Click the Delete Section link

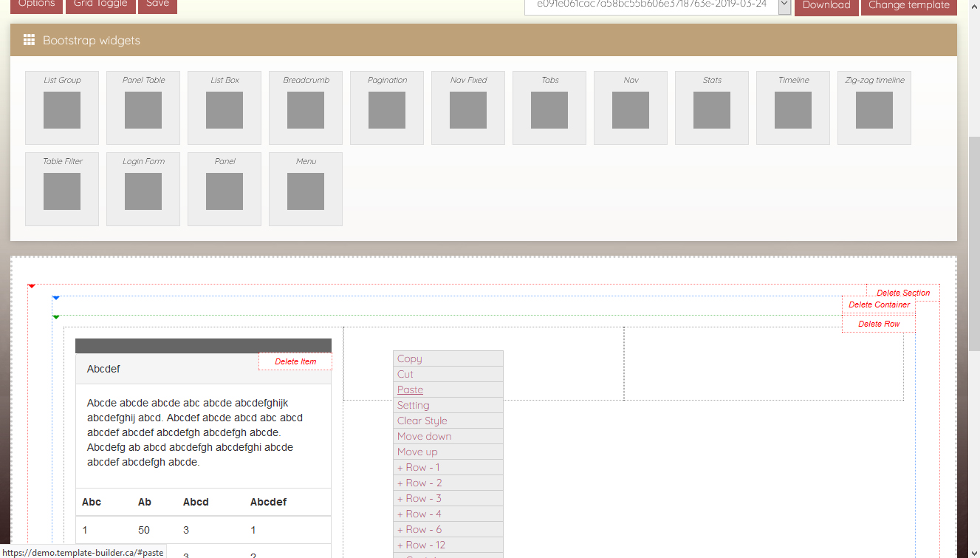pyautogui.click(x=903, y=293)
